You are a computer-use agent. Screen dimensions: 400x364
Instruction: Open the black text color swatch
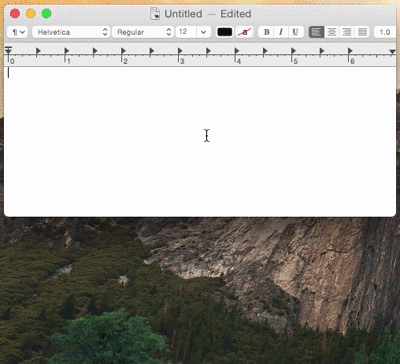225,32
